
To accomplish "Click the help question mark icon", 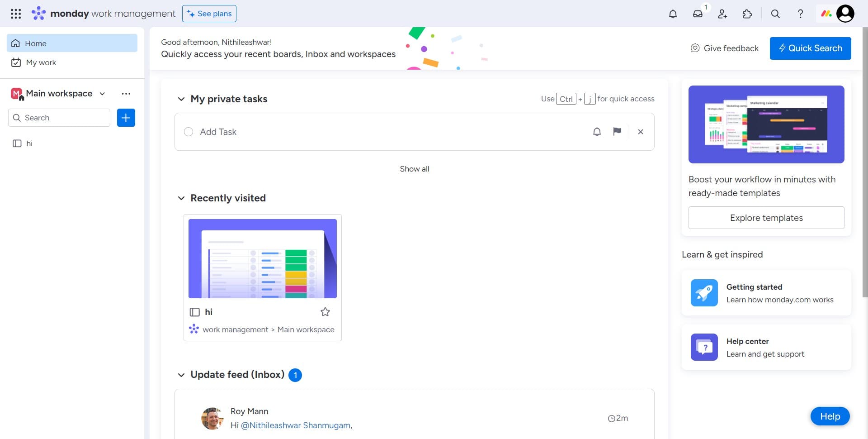I will tap(801, 14).
